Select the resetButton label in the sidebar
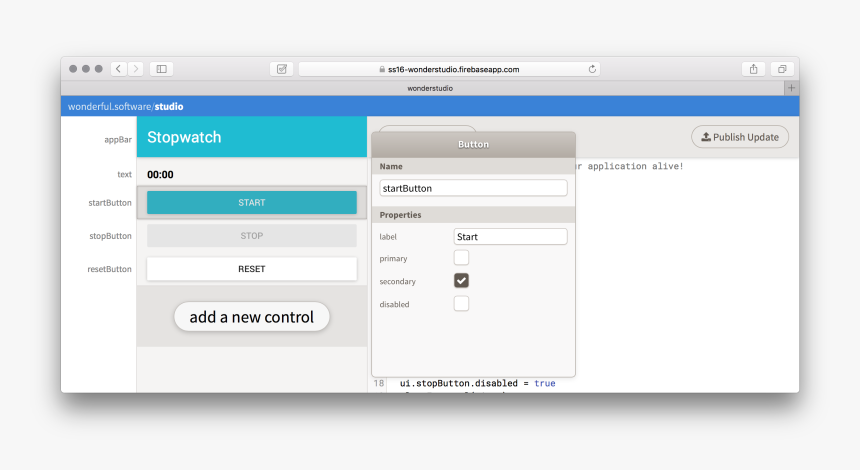860x470 pixels. point(109,269)
